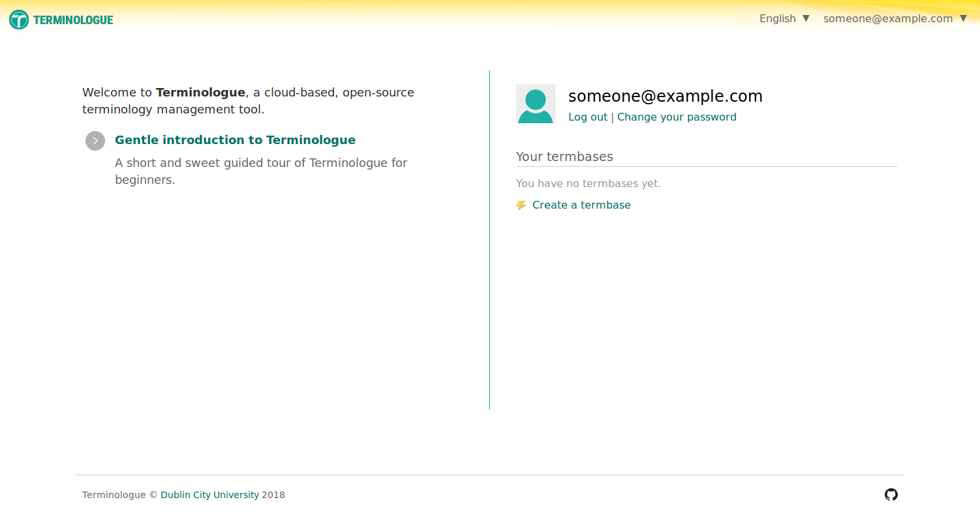Click Create a termbase

[x=581, y=205]
